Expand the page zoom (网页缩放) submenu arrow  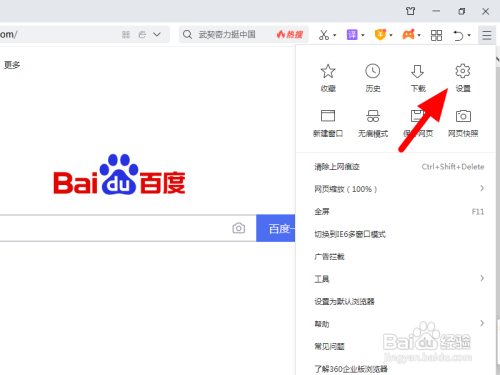point(482,188)
